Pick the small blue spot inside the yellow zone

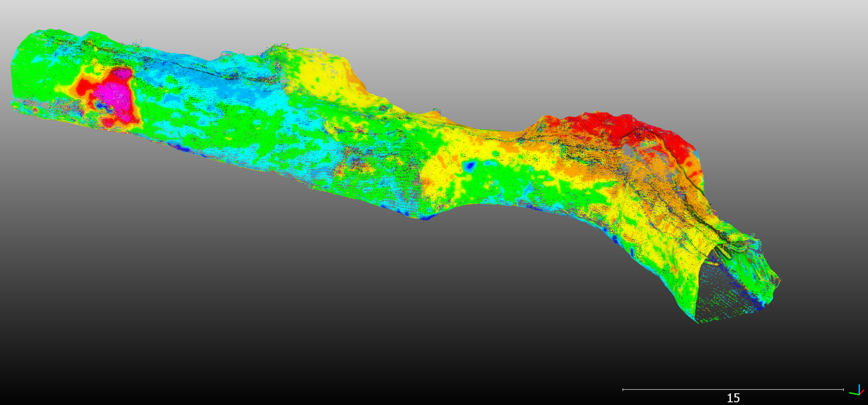(x=470, y=166)
